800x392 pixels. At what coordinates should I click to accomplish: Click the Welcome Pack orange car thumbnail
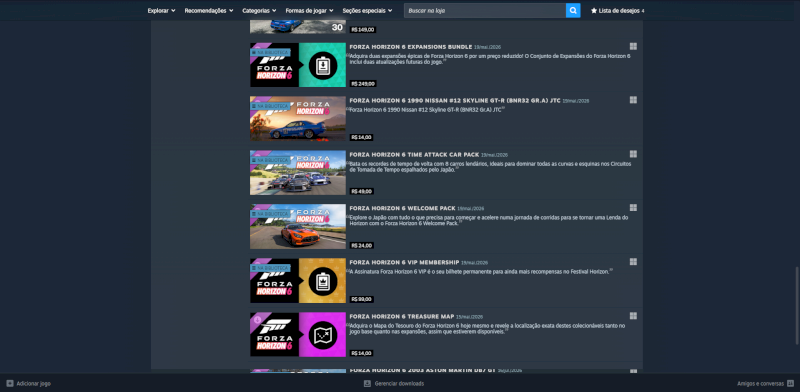[x=297, y=227]
